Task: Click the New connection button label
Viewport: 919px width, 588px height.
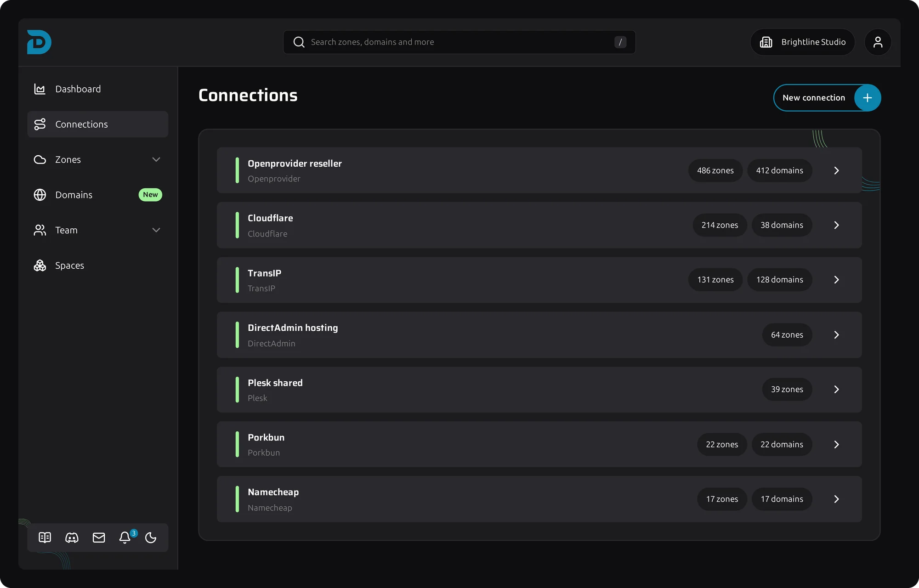Action: click(814, 98)
